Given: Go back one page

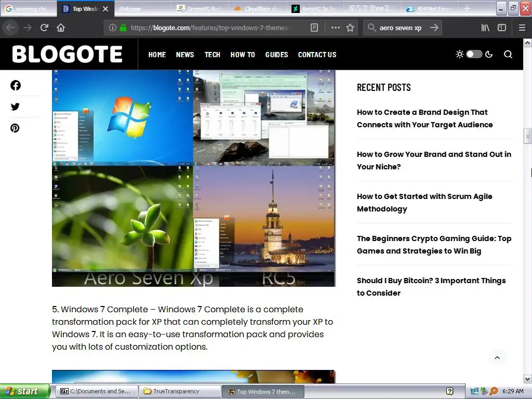Looking at the screenshot, I should [10, 28].
